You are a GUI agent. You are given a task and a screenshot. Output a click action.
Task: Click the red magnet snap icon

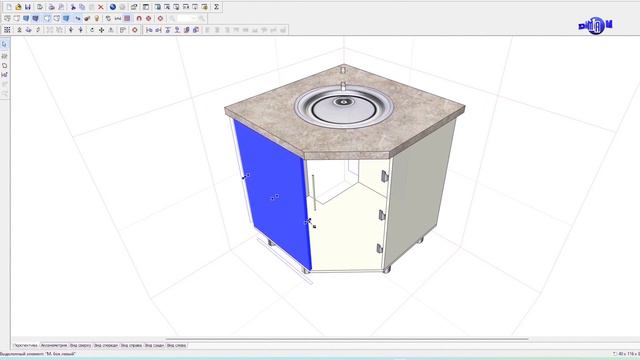click(x=139, y=18)
